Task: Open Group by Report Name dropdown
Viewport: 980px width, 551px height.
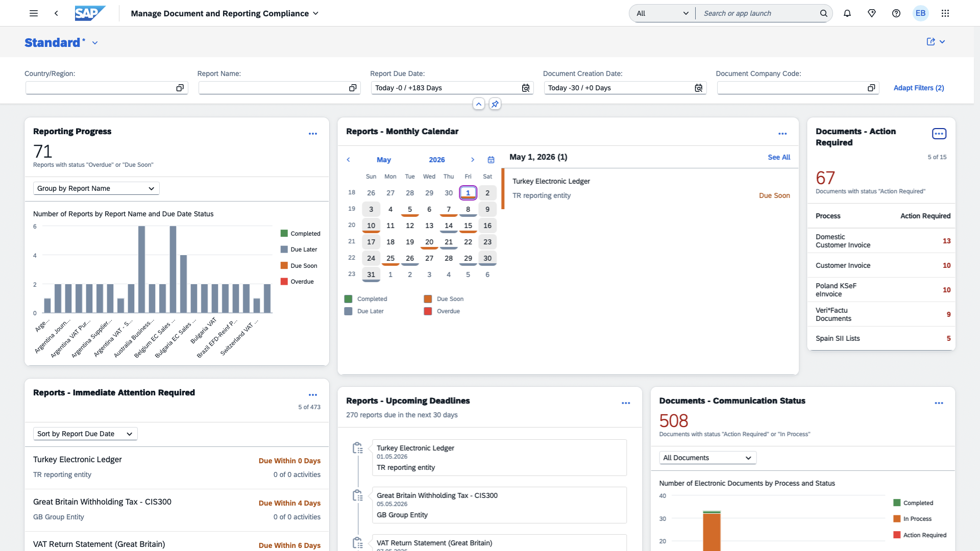Action: click(96, 188)
